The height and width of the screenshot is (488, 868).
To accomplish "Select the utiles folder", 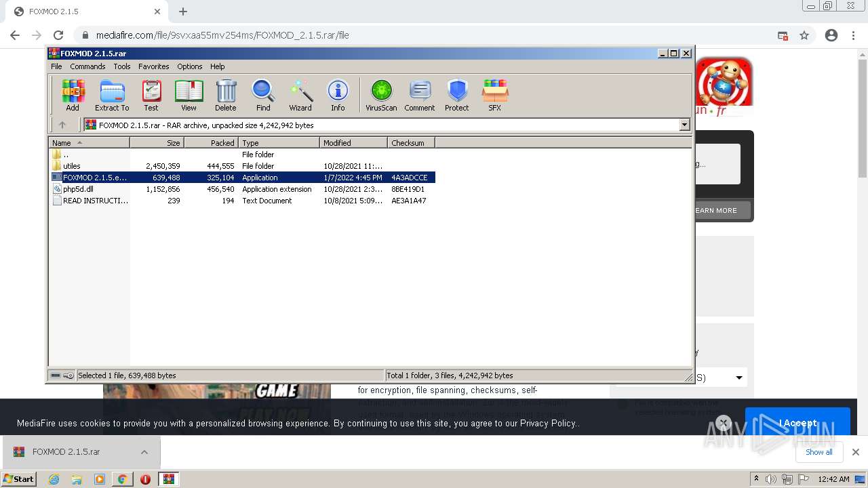I will point(242,166).
